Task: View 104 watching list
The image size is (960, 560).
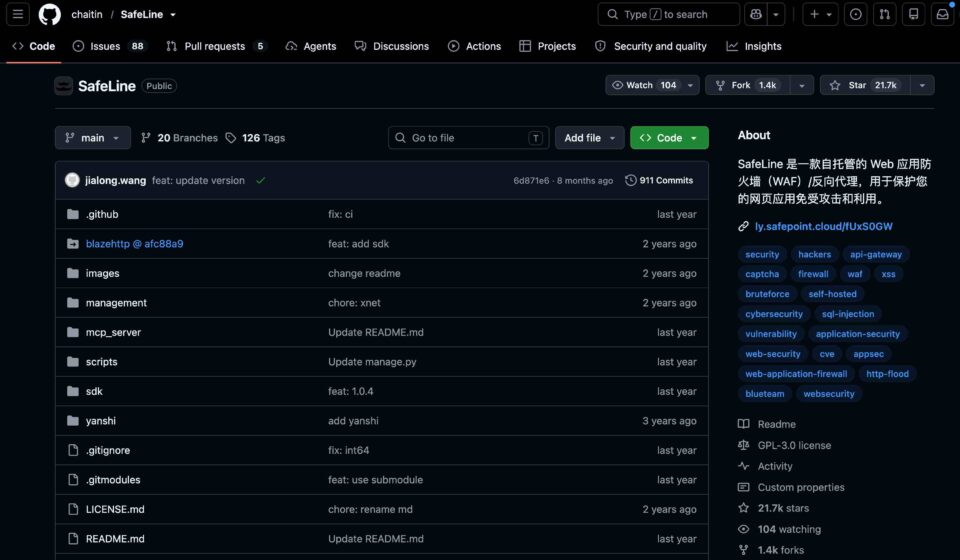Action: click(x=789, y=529)
